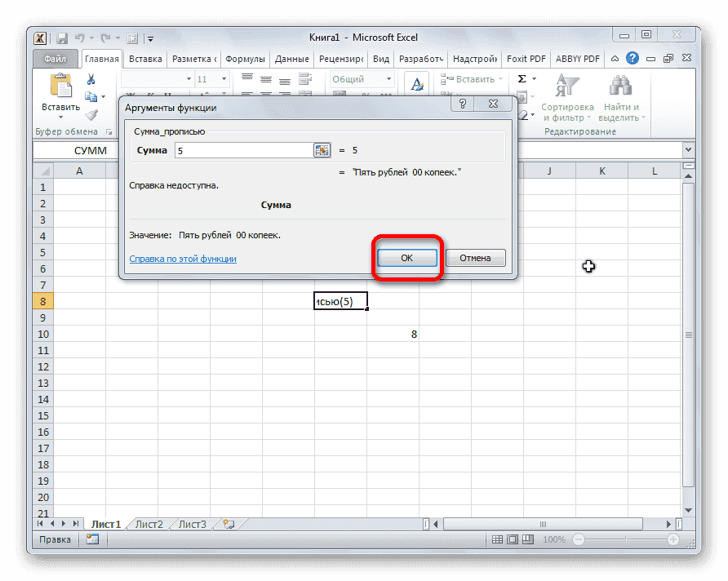Insert a new worksheet after Лист3

pyautogui.click(x=229, y=524)
